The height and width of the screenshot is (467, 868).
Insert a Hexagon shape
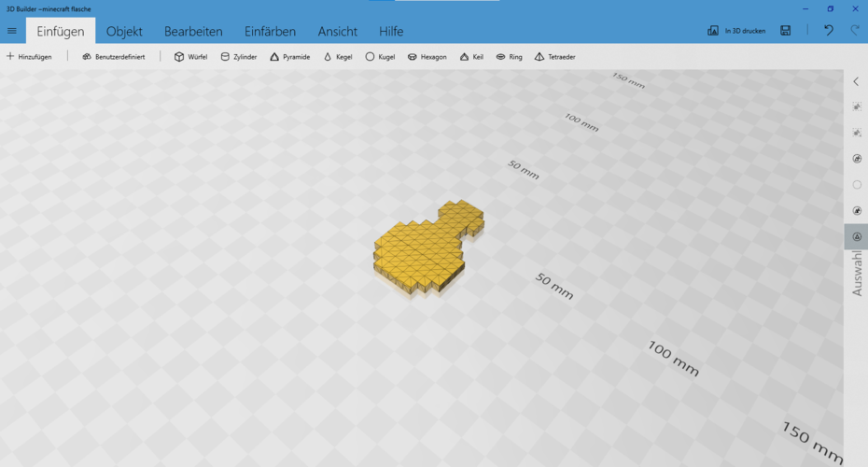(427, 56)
